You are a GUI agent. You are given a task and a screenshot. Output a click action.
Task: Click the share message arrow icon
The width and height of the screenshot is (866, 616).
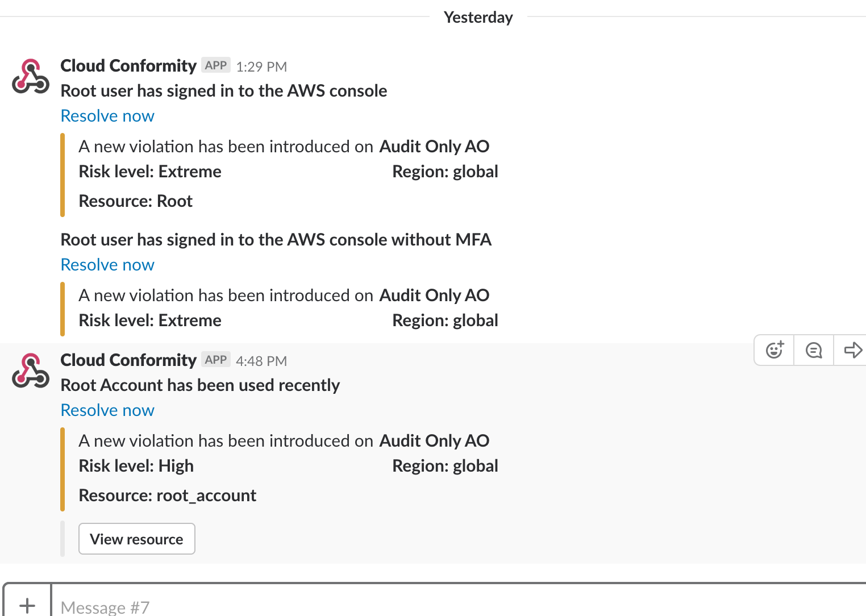[x=852, y=350]
